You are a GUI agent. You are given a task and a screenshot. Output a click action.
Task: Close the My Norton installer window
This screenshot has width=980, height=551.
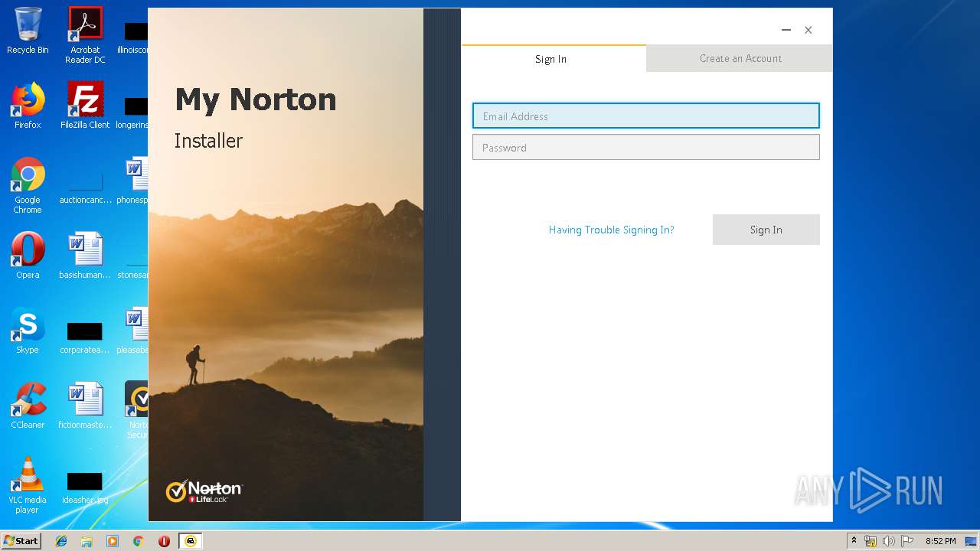808,30
